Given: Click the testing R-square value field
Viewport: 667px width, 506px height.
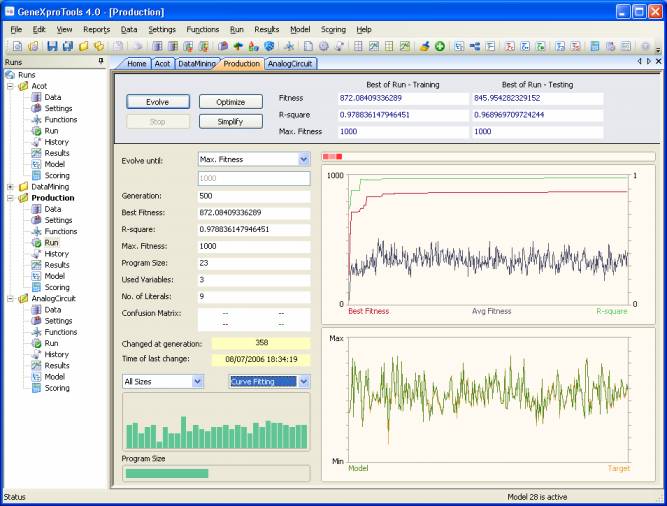Looking at the screenshot, I should [538, 115].
